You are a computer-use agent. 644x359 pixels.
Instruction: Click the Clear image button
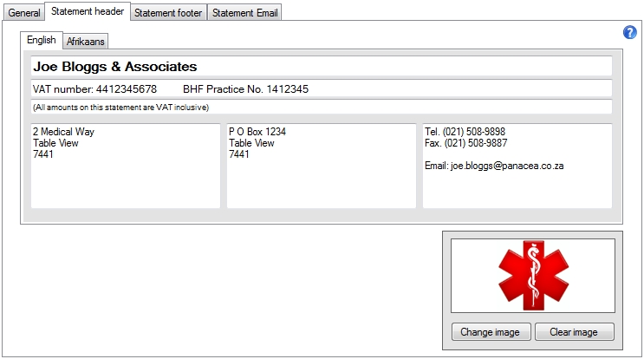[x=573, y=332]
